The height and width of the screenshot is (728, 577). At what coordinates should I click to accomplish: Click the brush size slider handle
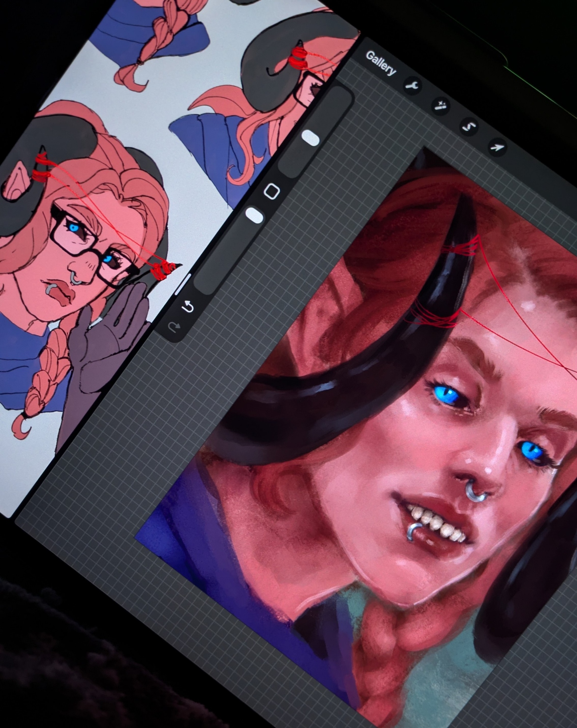(310, 138)
